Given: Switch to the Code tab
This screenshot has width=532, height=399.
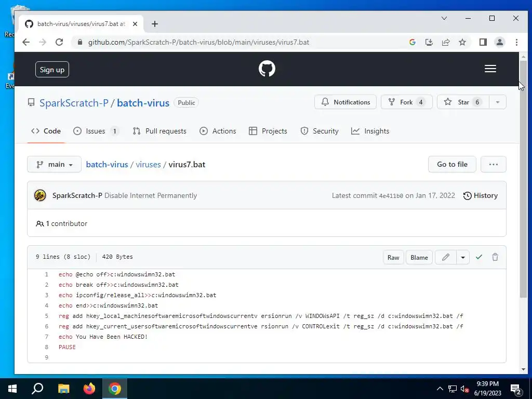Looking at the screenshot, I should (x=46, y=131).
